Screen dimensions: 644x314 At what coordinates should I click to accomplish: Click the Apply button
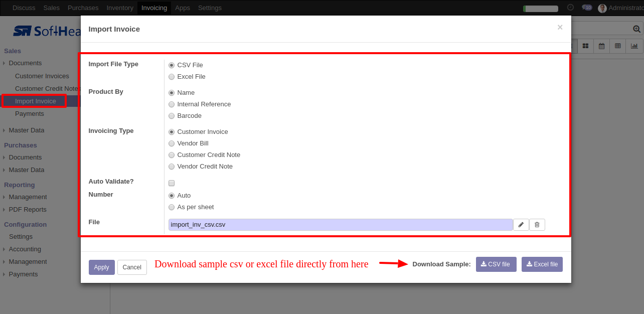pos(102,267)
